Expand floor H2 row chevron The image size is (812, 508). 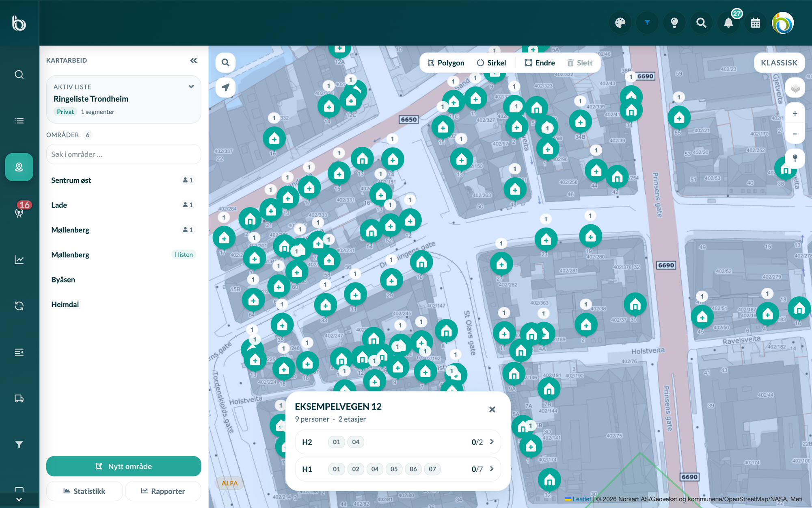[492, 442]
